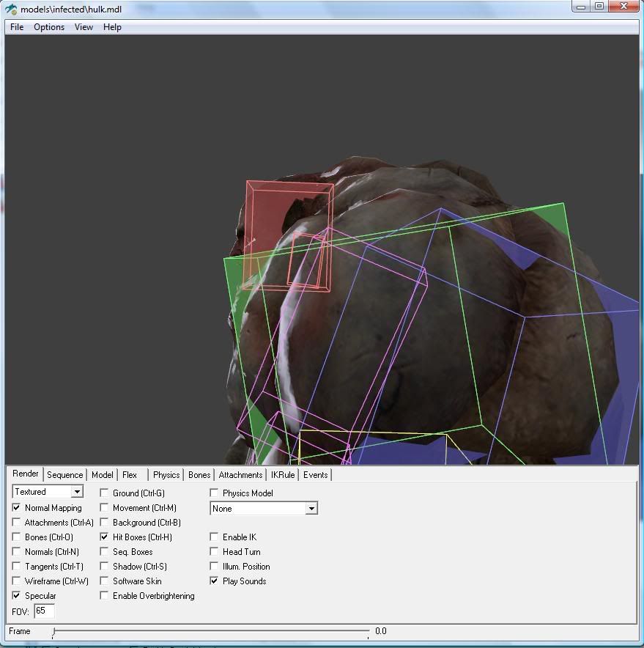This screenshot has height=648, width=644.
Task: Switch to the Events tab
Action: [315, 475]
